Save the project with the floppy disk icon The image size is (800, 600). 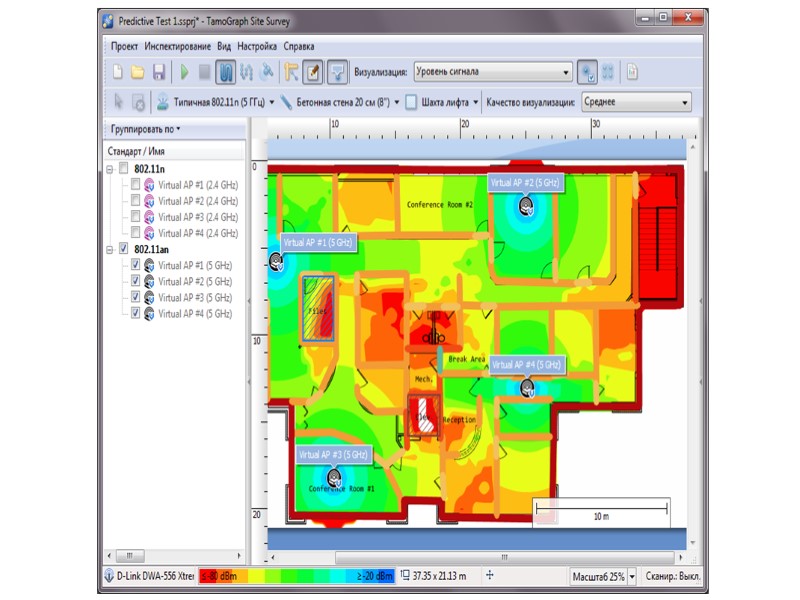click(158, 72)
